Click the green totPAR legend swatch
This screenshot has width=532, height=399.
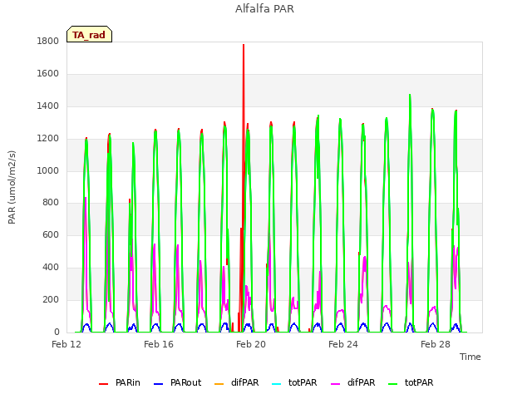(x=393, y=384)
